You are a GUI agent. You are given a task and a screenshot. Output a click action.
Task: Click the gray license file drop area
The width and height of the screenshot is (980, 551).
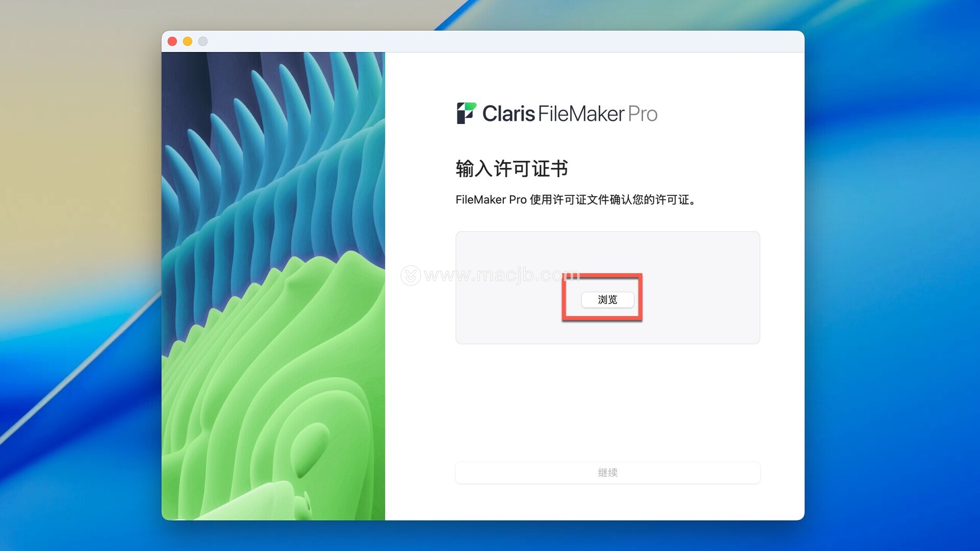tap(607, 288)
